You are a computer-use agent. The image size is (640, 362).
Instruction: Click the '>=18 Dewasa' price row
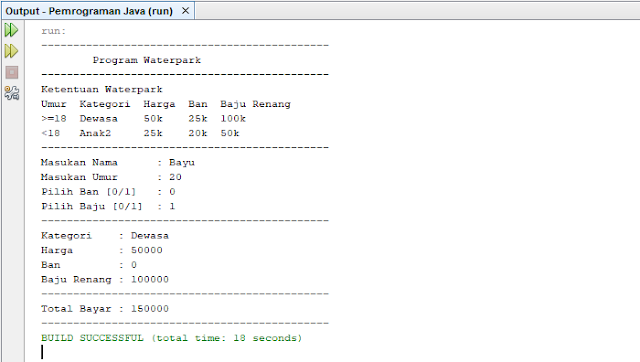tap(143, 119)
